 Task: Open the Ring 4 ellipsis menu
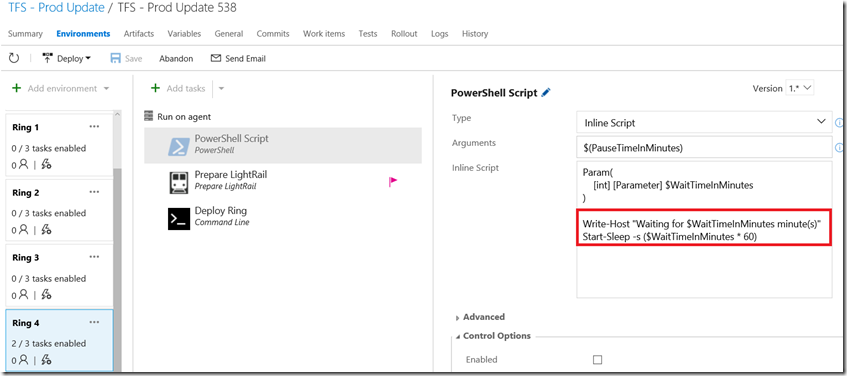[95, 323]
